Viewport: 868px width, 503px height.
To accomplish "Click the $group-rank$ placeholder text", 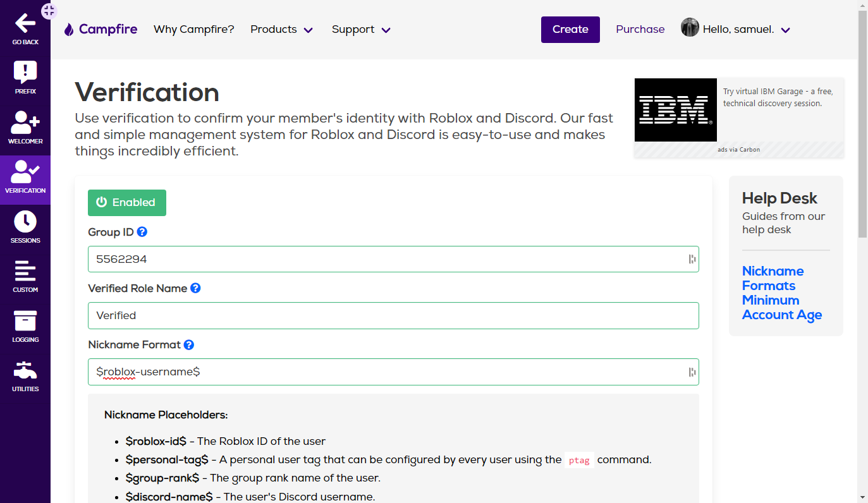I will 162,478.
